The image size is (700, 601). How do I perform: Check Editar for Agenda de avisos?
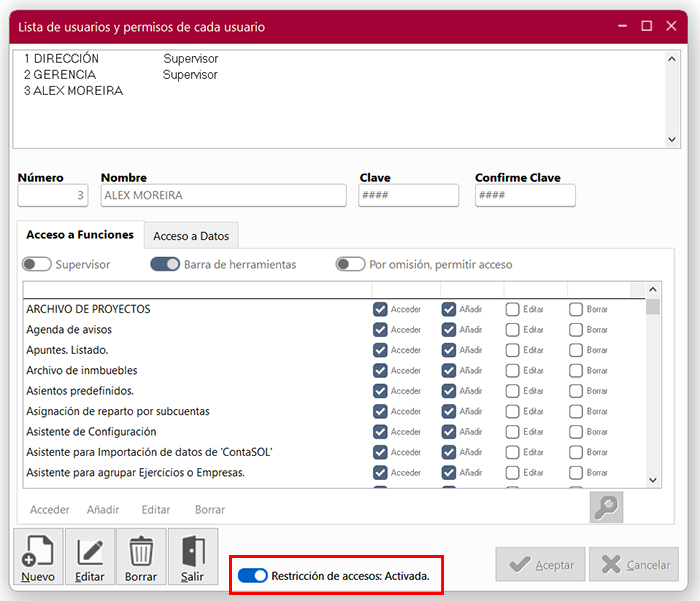click(x=513, y=329)
